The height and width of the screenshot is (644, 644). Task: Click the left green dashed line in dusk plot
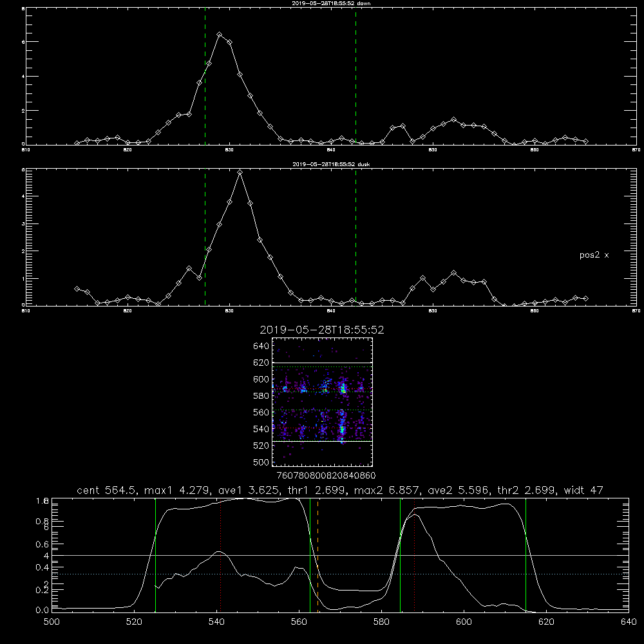pos(205,238)
